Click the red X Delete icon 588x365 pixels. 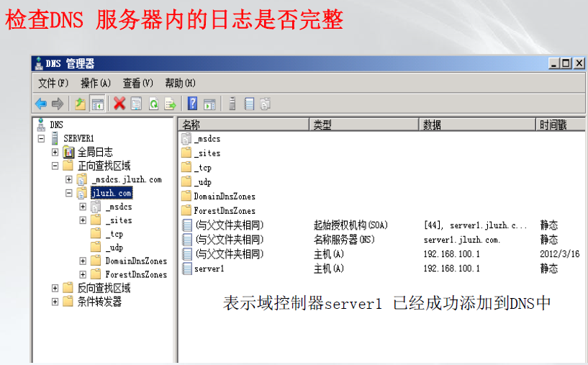(x=119, y=104)
